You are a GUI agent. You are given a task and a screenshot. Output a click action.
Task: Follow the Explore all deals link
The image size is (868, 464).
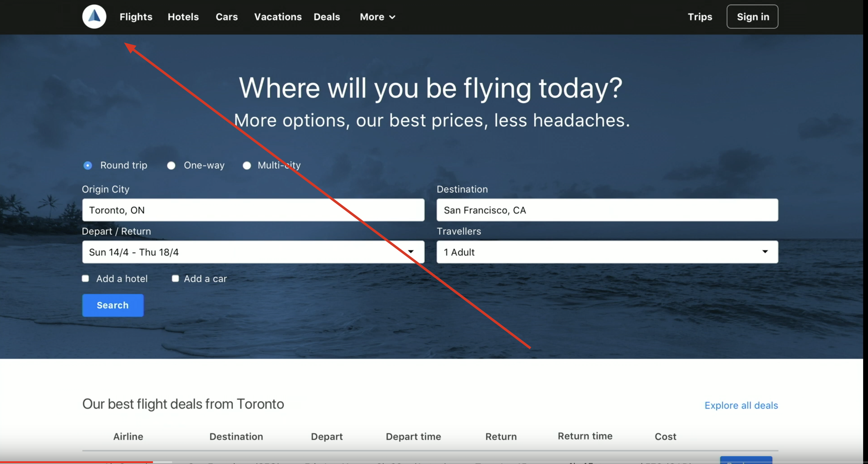pos(741,405)
